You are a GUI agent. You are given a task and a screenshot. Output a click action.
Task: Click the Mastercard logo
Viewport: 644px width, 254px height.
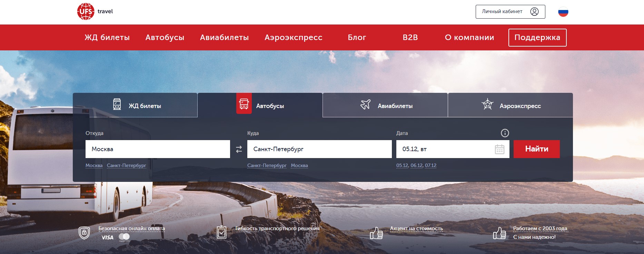(124, 237)
